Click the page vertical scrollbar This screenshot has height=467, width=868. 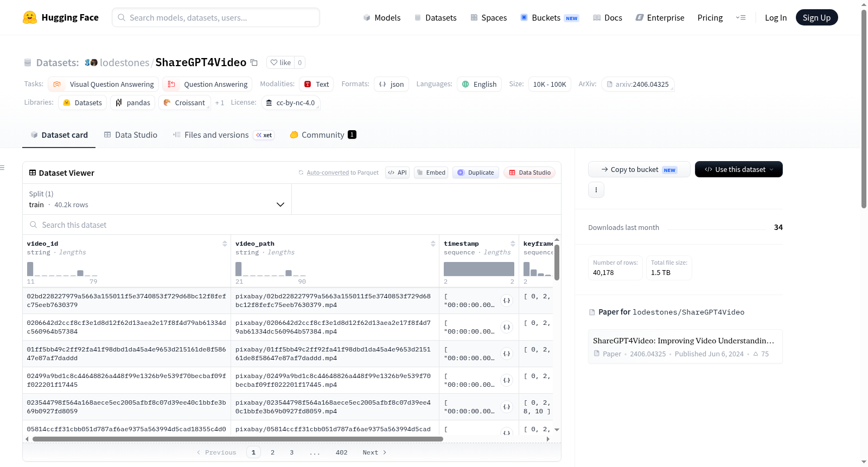[x=864, y=108]
